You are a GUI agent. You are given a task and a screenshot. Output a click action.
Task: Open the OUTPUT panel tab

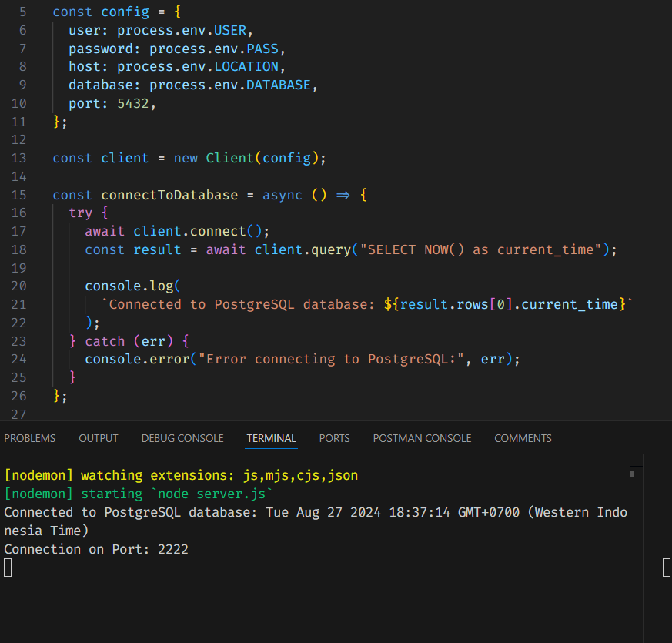[99, 438]
